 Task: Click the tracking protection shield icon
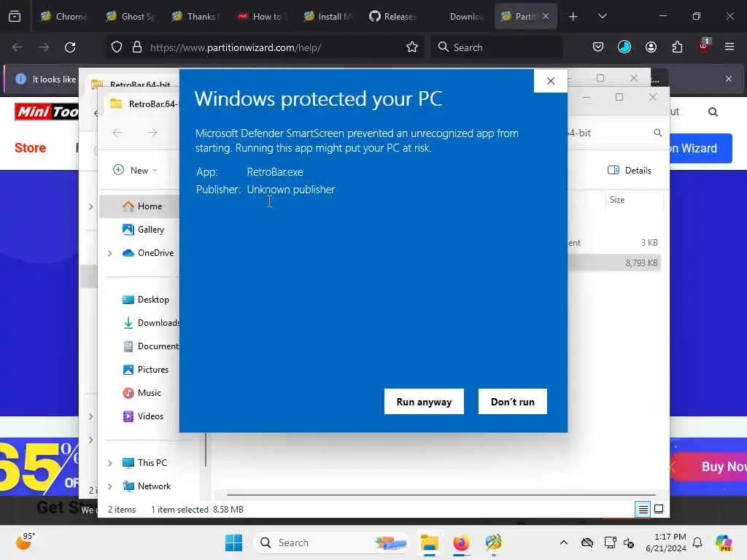pos(117,47)
